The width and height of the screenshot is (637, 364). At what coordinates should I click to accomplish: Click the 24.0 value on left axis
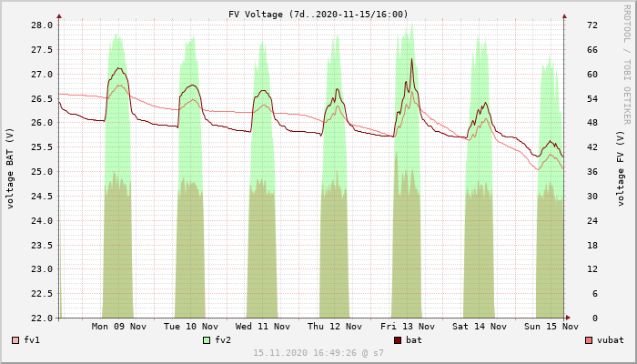[x=42, y=221]
